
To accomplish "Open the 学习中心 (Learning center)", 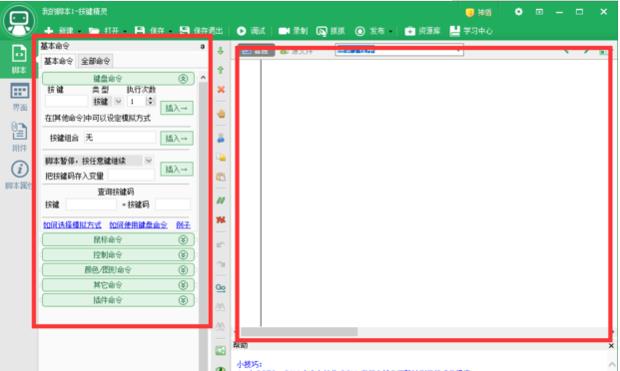I will tap(471, 31).
